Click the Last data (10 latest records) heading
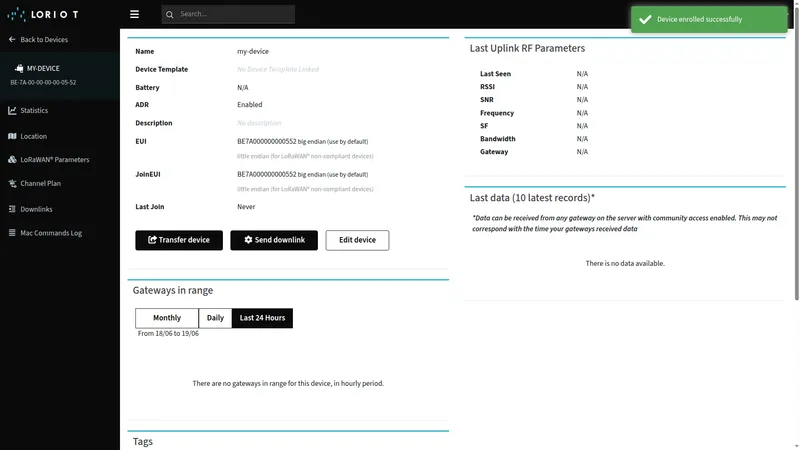This screenshot has height=450, width=800. pos(532,198)
